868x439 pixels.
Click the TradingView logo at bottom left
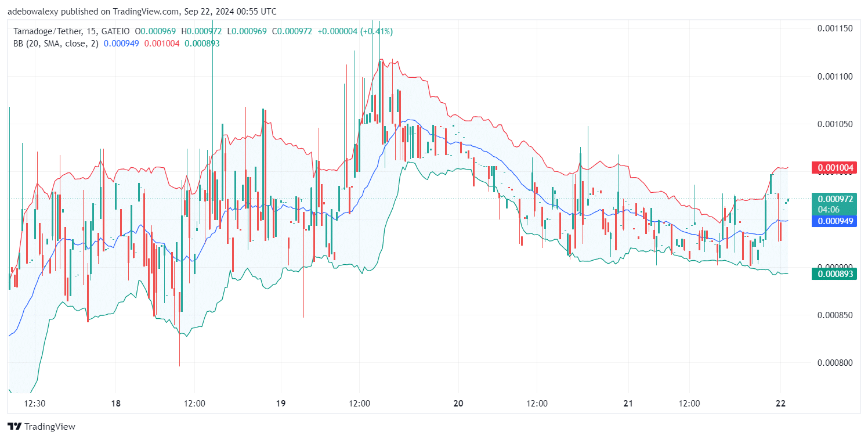[41, 426]
